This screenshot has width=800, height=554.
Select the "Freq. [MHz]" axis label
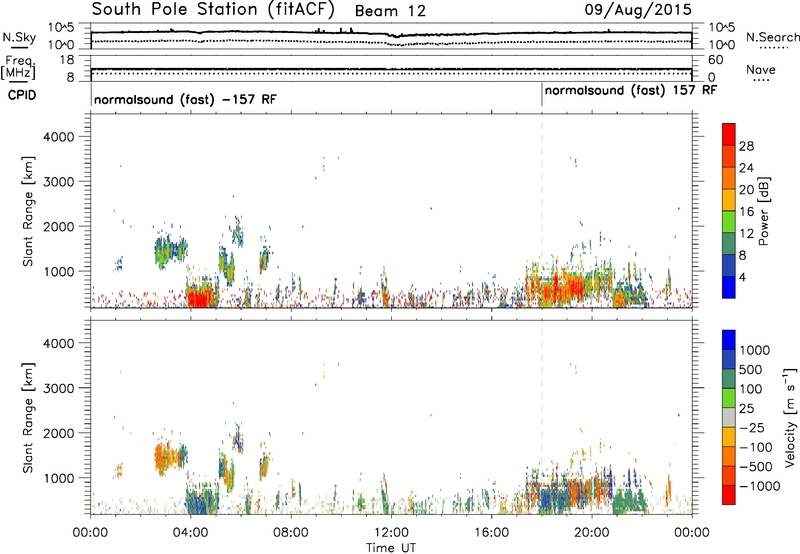18,67
